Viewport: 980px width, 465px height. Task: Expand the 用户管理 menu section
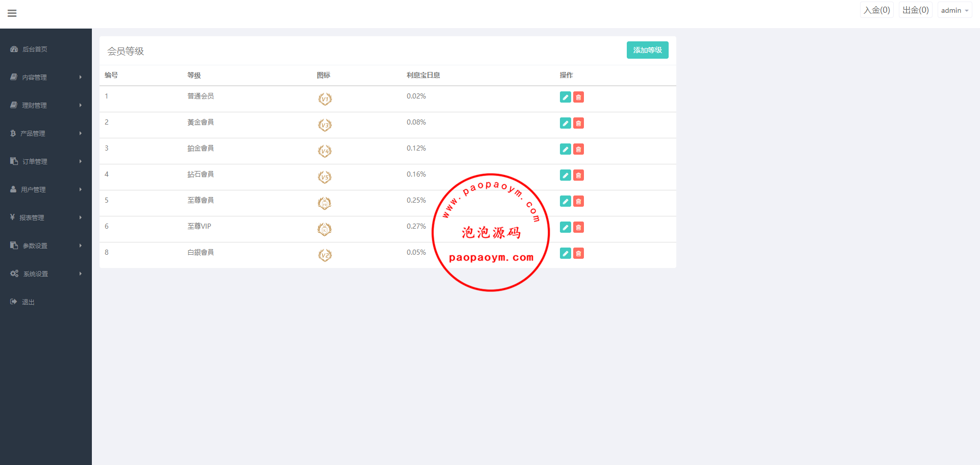[x=45, y=189]
